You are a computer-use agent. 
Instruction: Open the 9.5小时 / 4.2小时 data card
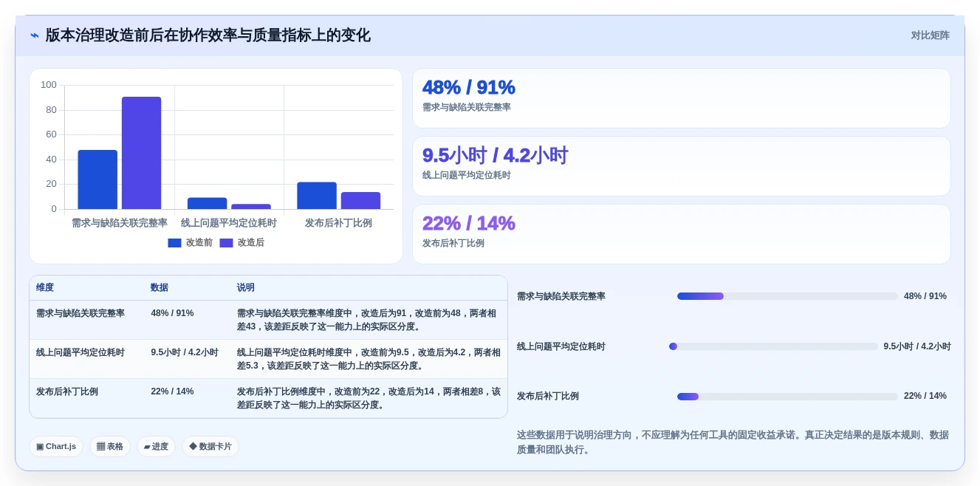[681, 166]
